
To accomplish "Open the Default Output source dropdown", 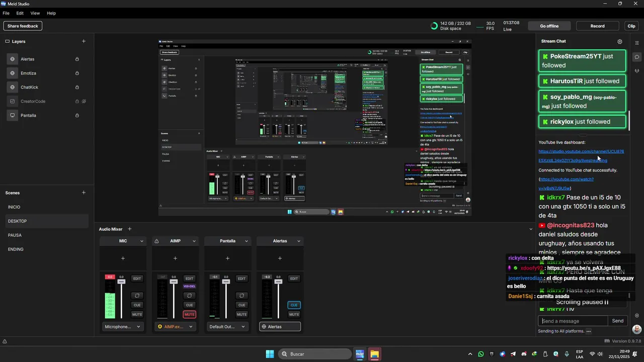I will click(x=227, y=326).
